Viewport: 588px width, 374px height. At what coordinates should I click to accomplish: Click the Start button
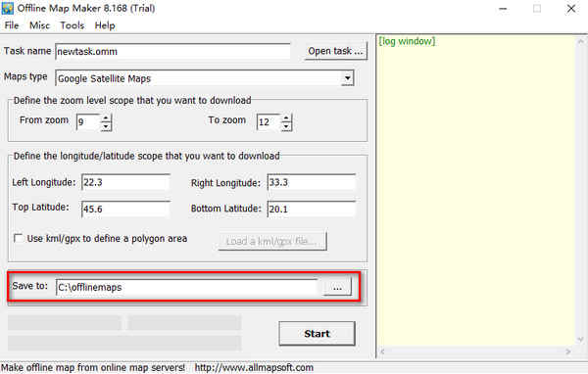click(317, 334)
